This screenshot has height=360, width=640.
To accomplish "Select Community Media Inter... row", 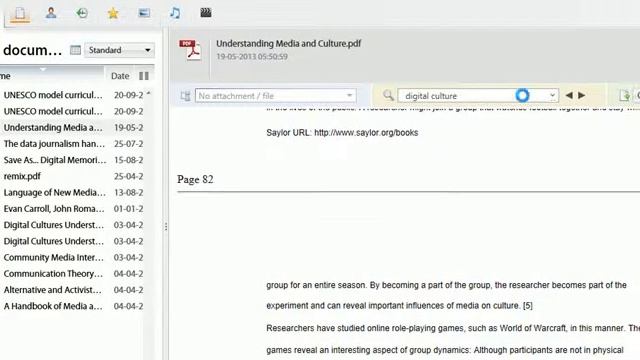I will [73, 258].
